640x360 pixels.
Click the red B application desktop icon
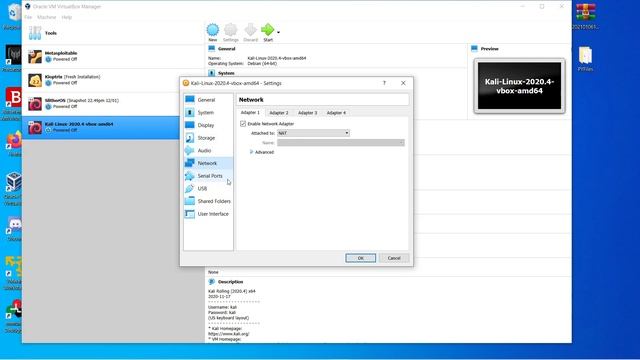pos(13,103)
